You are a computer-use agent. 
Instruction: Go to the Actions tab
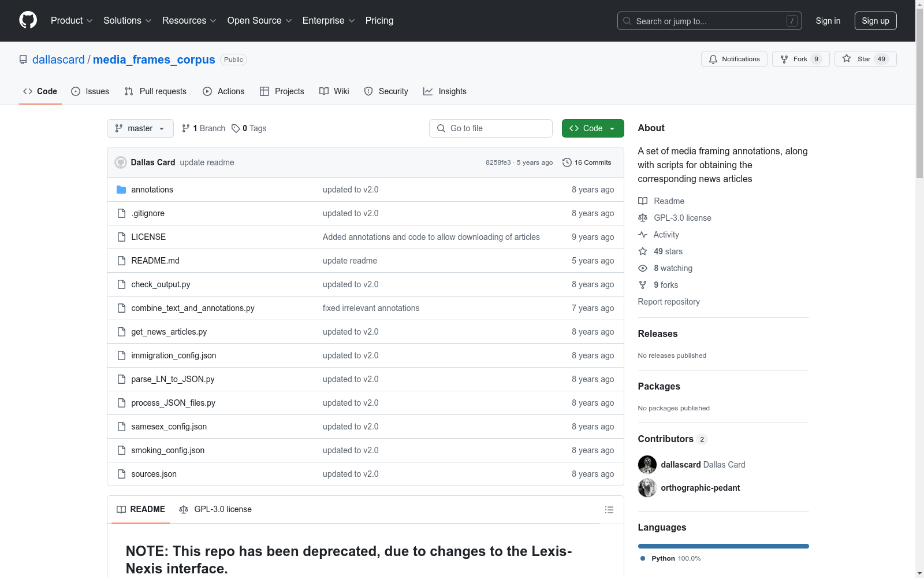click(x=223, y=91)
